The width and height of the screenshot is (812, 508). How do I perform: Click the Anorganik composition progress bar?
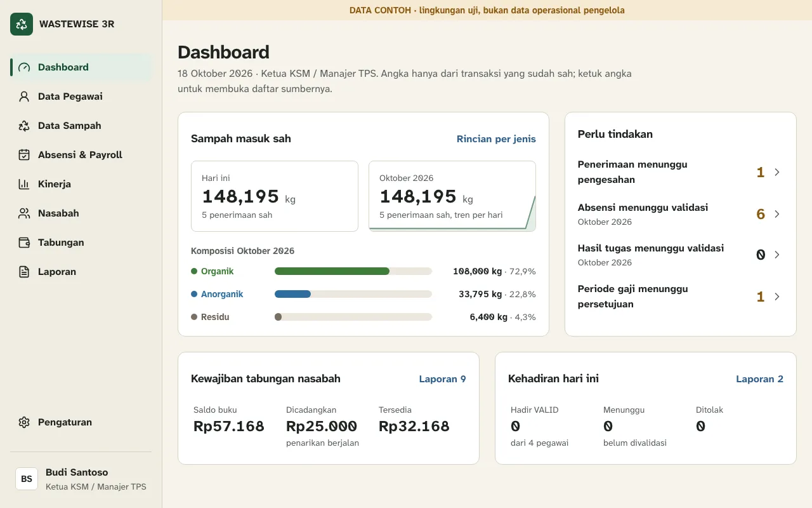pyautogui.click(x=353, y=294)
